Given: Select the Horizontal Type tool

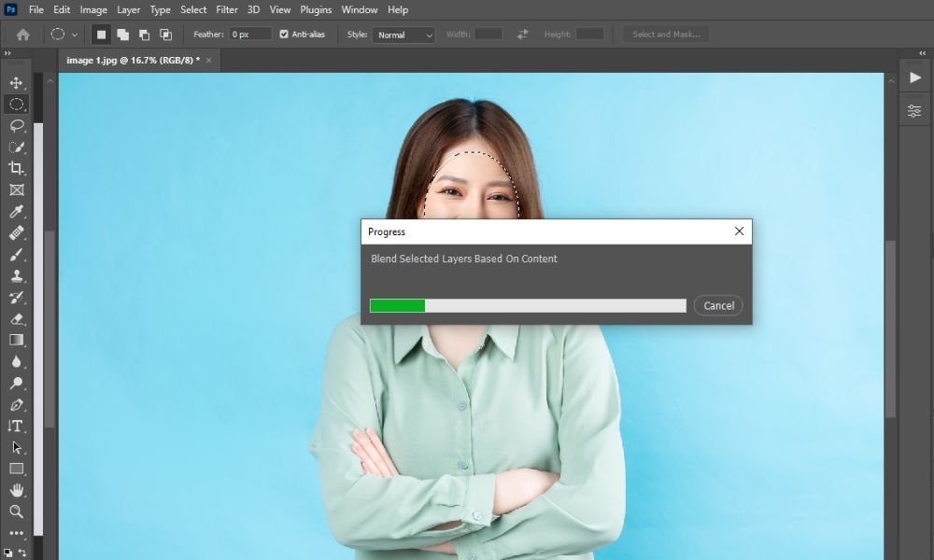Looking at the screenshot, I should pyautogui.click(x=16, y=427).
